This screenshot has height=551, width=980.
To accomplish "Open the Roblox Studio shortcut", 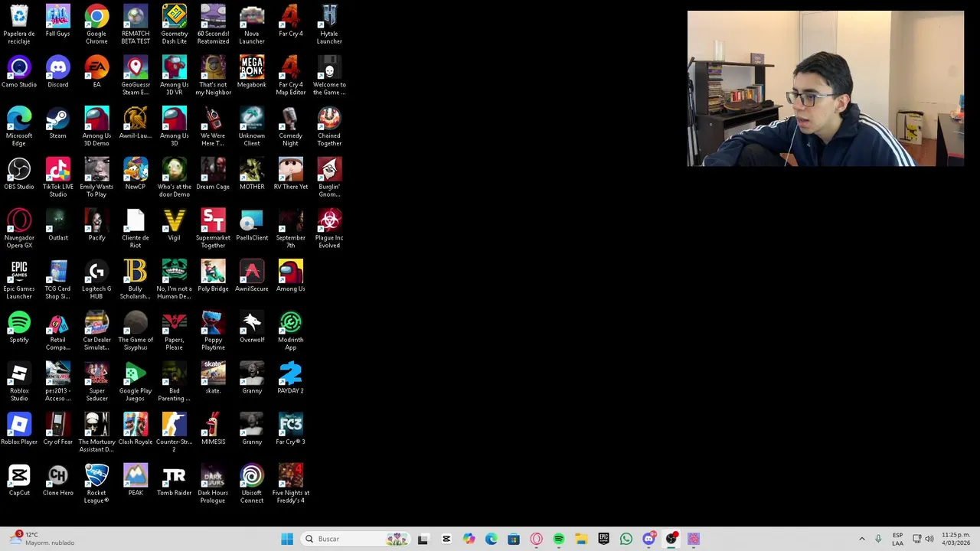I will (x=19, y=381).
